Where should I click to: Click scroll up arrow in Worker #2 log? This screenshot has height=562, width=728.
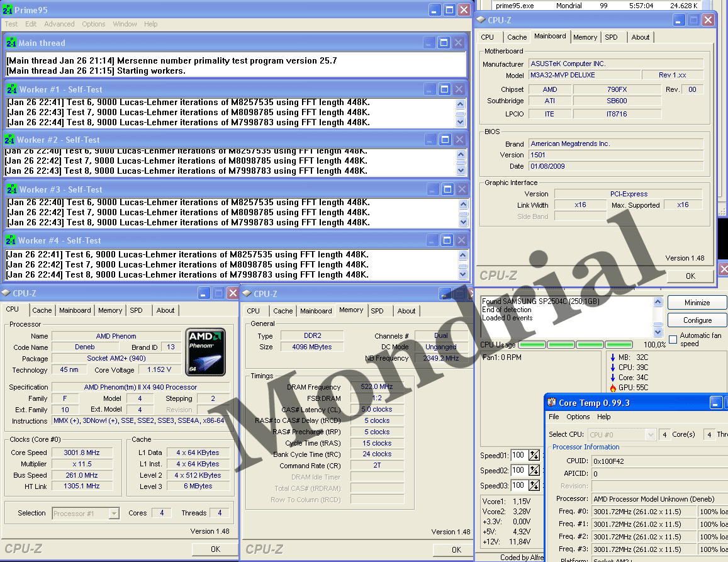pyautogui.click(x=461, y=154)
